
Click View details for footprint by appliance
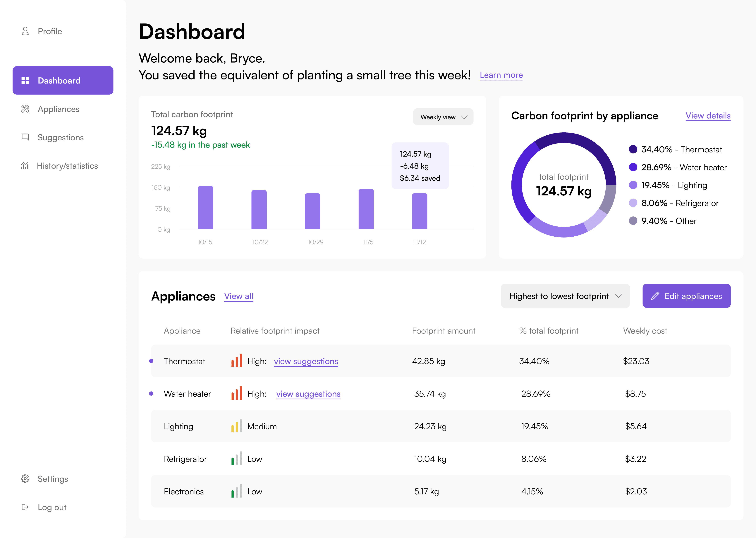[708, 116]
